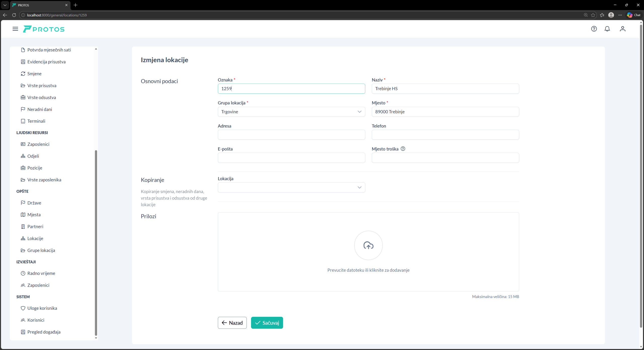Click the cloud upload icon
The height and width of the screenshot is (350, 644).
368,245
